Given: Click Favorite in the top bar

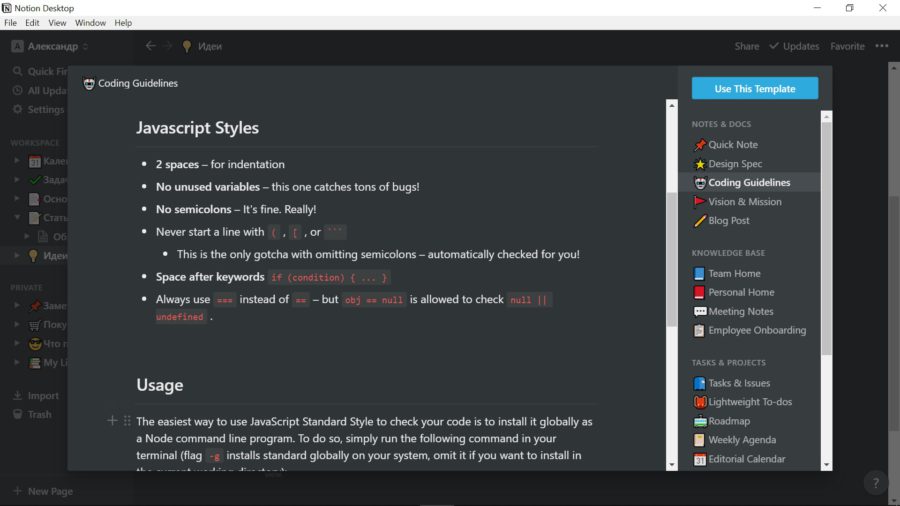Looking at the screenshot, I should pyautogui.click(x=847, y=46).
